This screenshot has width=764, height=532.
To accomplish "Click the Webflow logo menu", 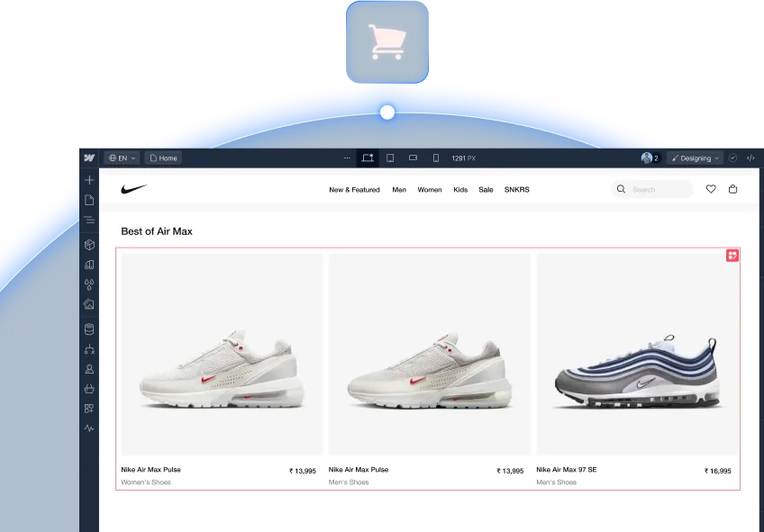I will tap(89, 158).
